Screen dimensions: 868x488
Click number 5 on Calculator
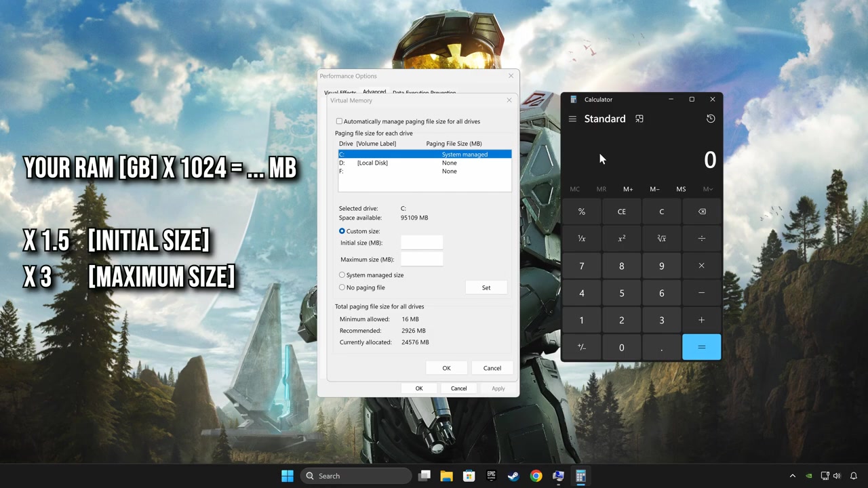click(622, 293)
